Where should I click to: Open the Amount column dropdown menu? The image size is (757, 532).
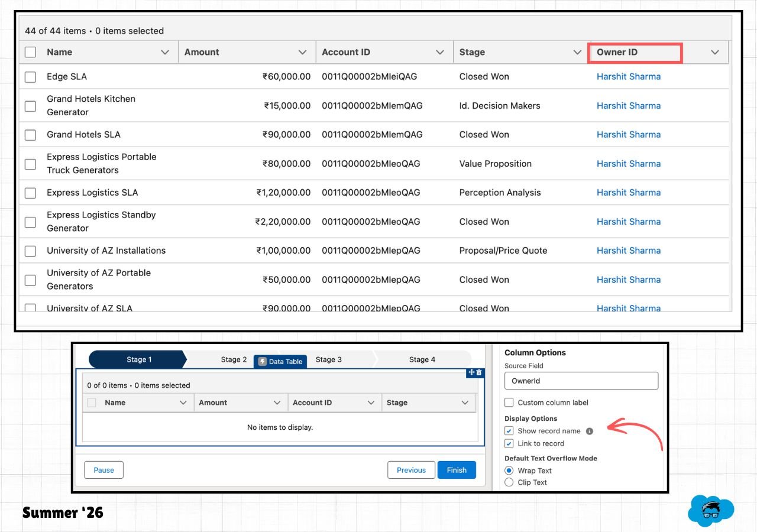tap(303, 52)
